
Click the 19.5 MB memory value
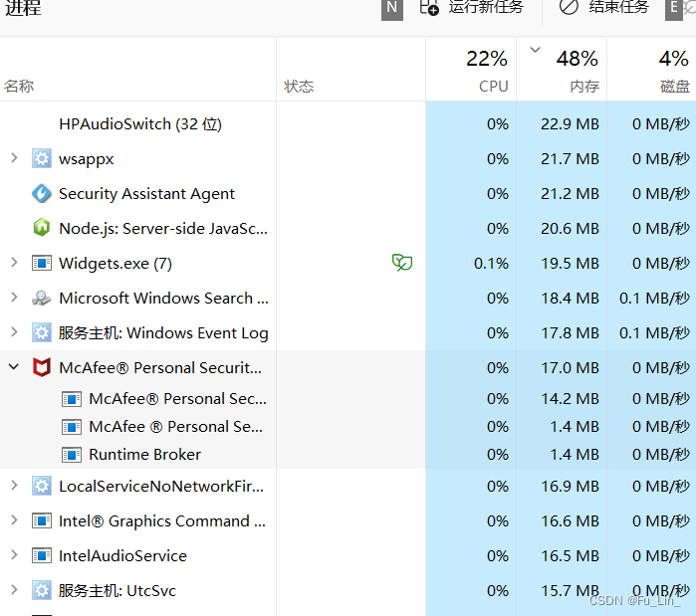point(570,264)
